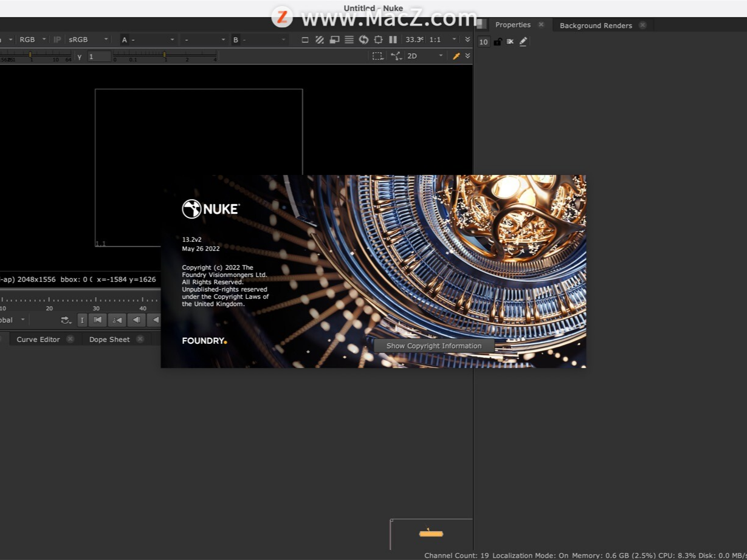Toggle the input process IP button

[x=57, y=39]
